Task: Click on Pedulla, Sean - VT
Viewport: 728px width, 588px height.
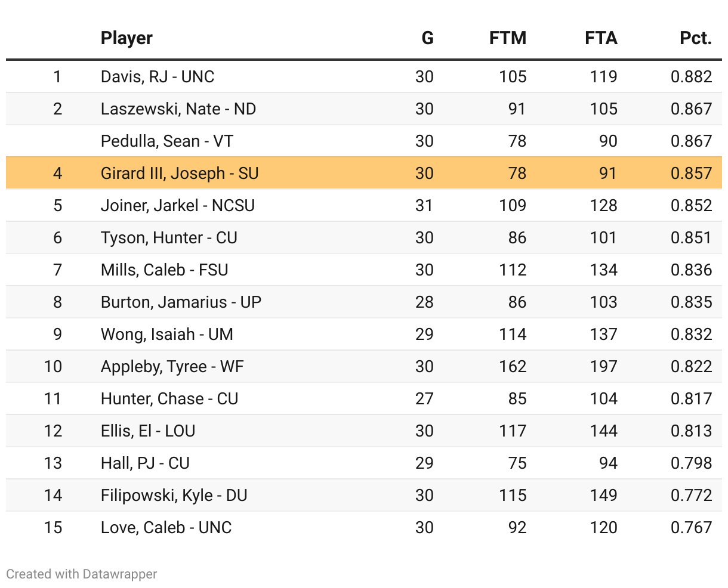Action: [x=167, y=141]
